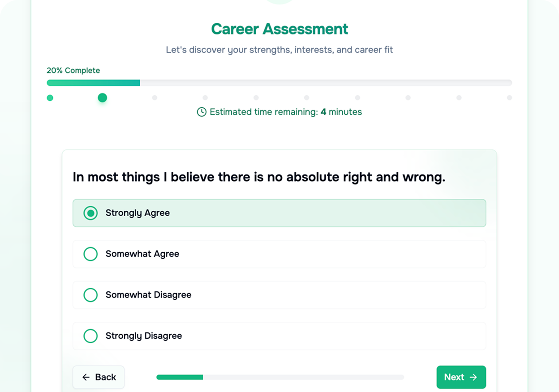Viewport: 559px width, 392px height.
Task: Click the left arrow icon in Back
Action: click(86, 377)
